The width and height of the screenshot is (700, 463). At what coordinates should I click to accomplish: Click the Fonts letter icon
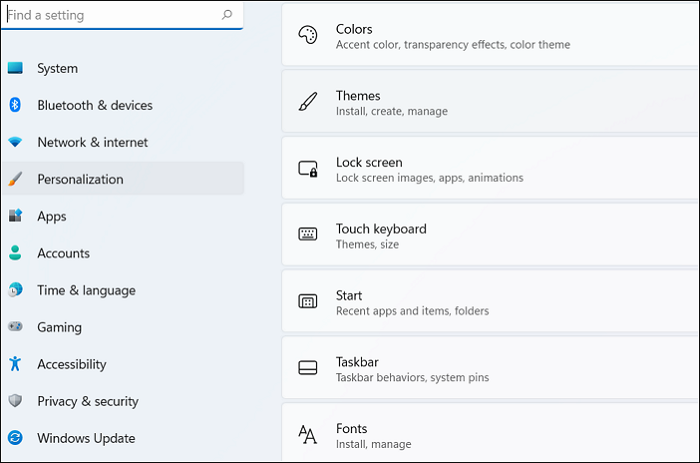click(308, 435)
